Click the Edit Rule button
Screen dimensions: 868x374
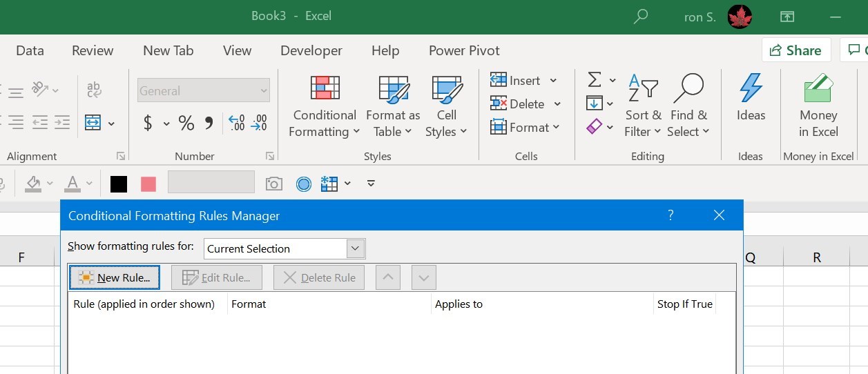[216, 277]
